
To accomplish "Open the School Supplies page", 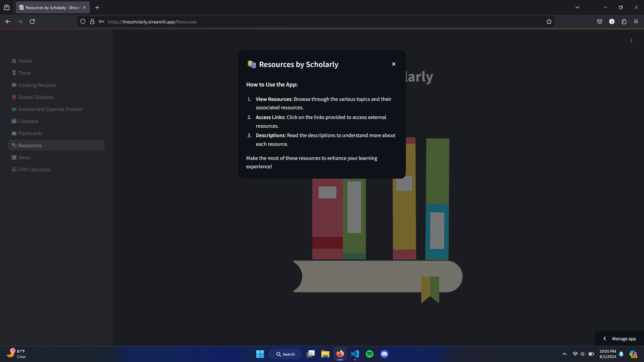I will tap(36, 97).
